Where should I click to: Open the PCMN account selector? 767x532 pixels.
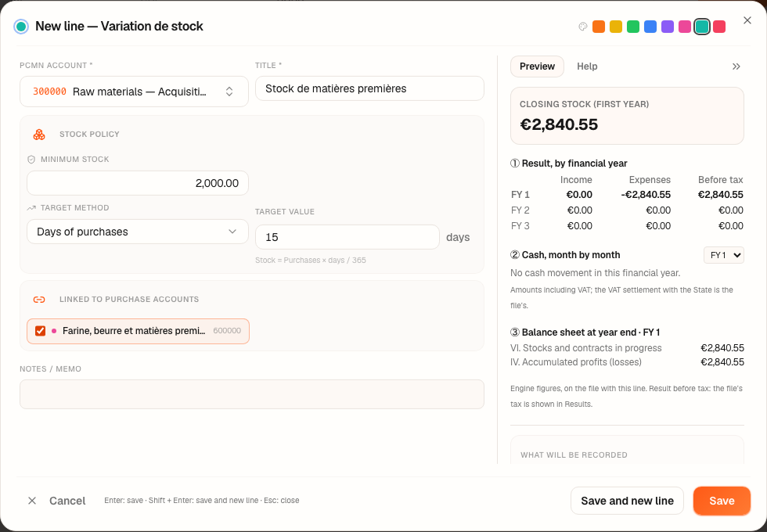click(x=134, y=92)
